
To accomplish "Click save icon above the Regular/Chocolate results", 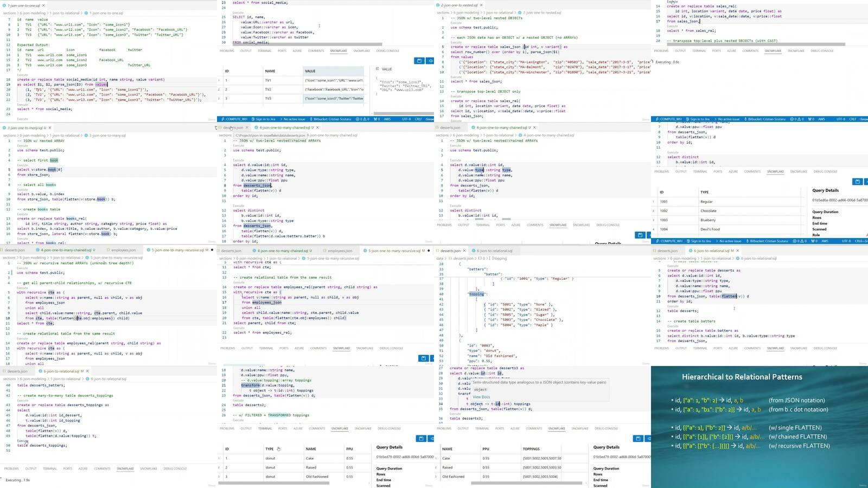I will tap(857, 182).
